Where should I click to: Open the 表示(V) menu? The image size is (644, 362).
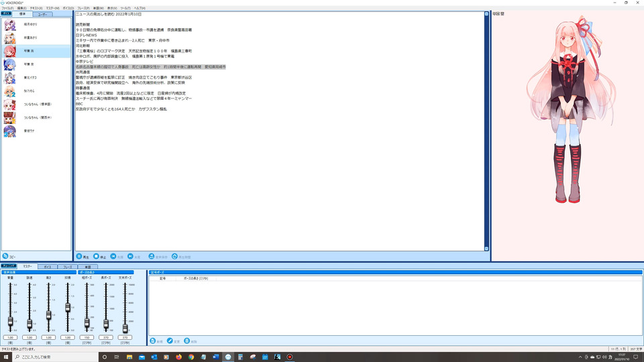coord(112,8)
